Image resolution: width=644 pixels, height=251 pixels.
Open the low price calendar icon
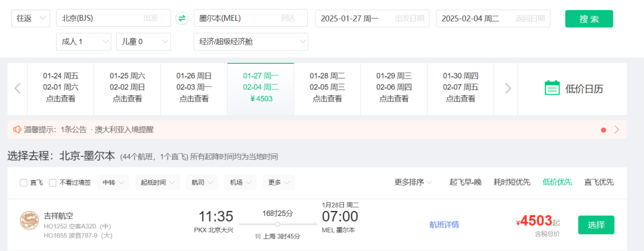click(x=552, y=88)
